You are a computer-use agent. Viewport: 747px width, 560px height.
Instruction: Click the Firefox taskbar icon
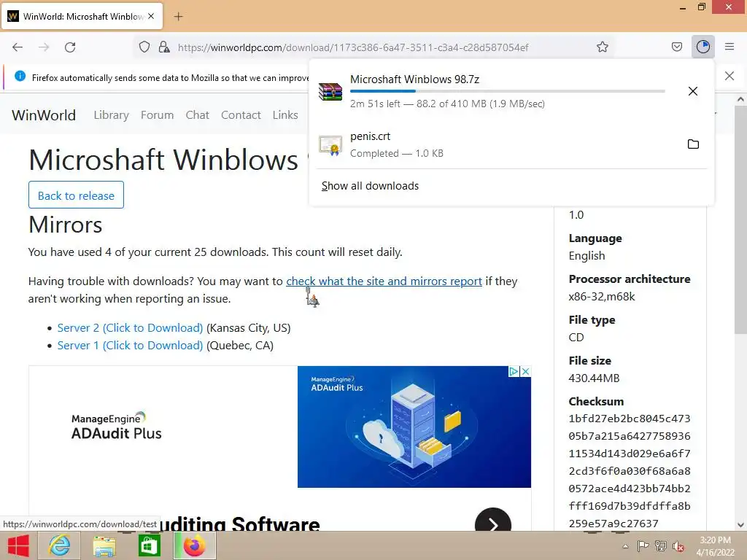(194, 545)
